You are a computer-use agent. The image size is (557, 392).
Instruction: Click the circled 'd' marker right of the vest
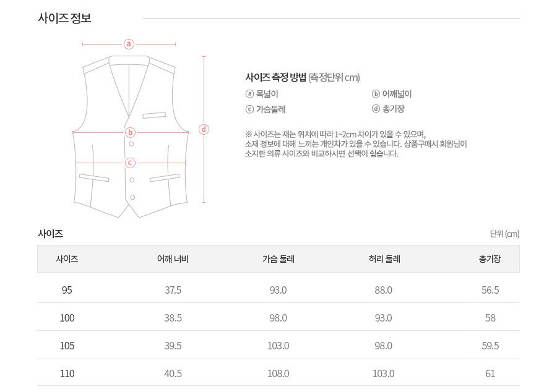pyautogui.click(x=204, y=129)
